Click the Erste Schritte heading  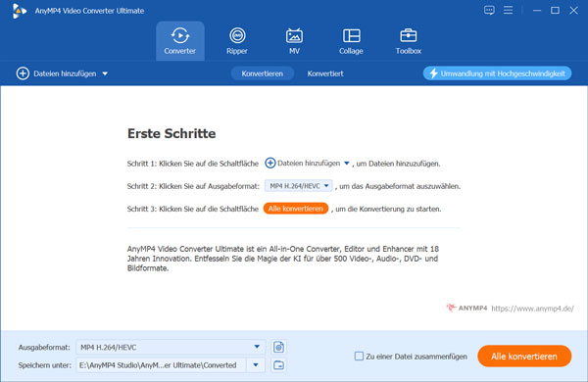(x=171, y=133)
